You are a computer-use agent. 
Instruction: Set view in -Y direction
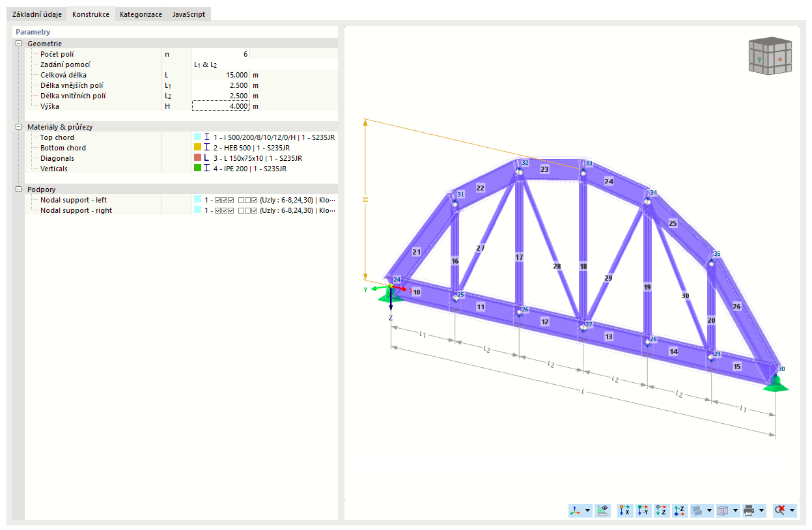click(x=643, y=510)
